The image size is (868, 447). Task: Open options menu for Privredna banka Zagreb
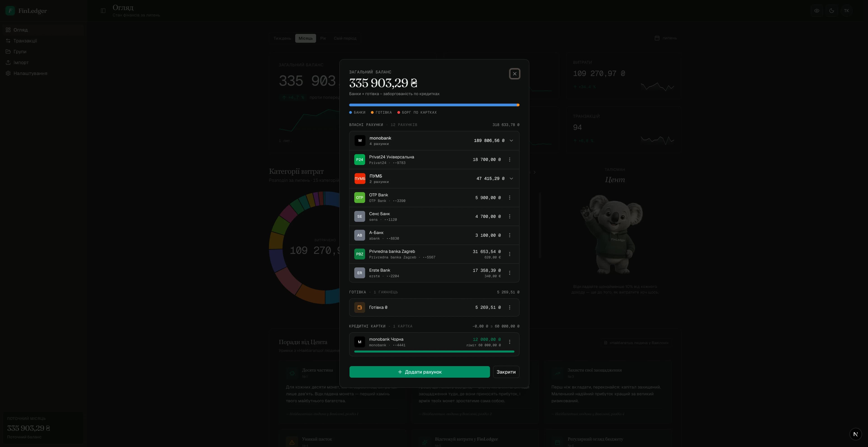[x=509, y=254]
